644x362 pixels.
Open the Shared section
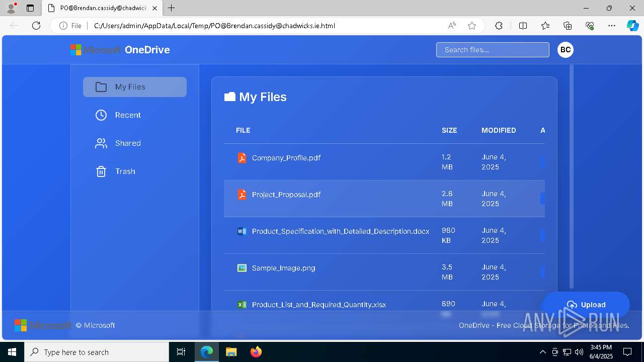(x=135, y=143)
